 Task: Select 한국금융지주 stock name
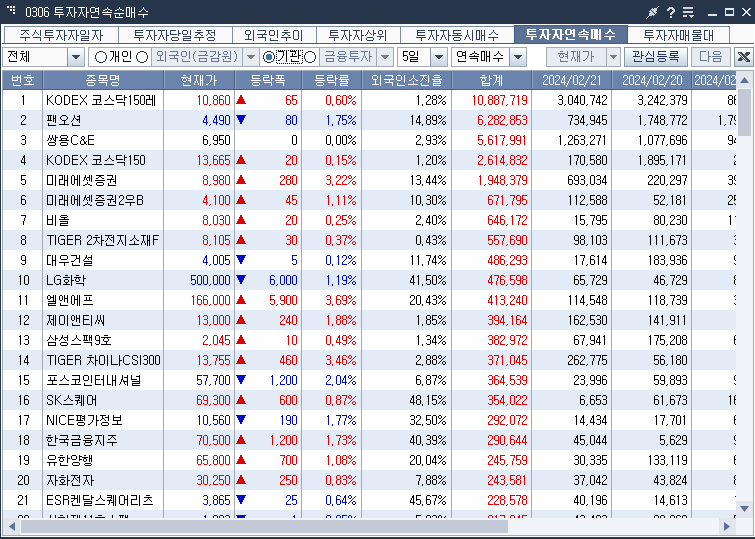[81, 440]
